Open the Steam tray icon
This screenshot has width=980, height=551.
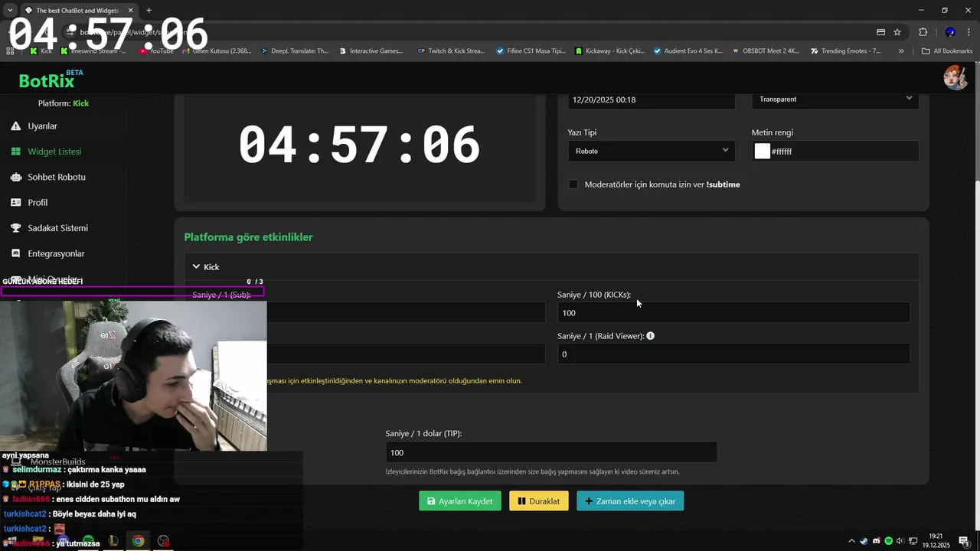click(x=864, y=541)
